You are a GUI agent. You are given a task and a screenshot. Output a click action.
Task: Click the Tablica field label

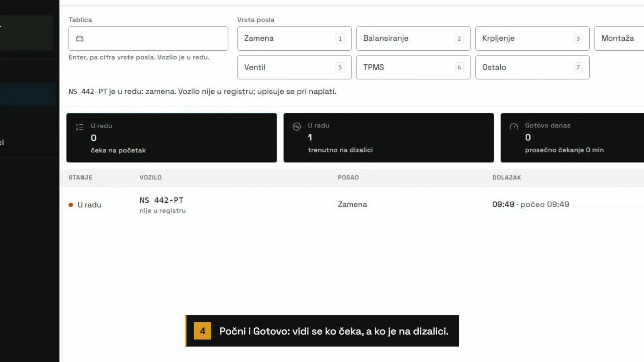pos(80,20)
